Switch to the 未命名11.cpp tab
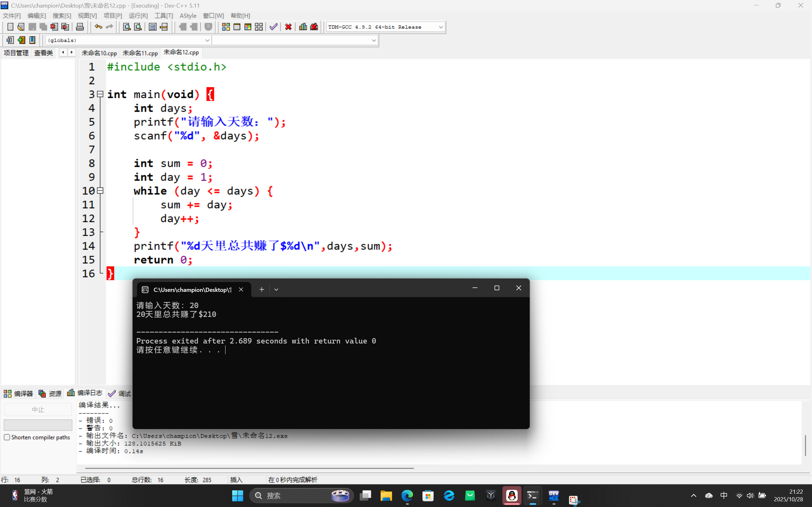This screenshot has width=812, height=507. [x=140, y=53]
